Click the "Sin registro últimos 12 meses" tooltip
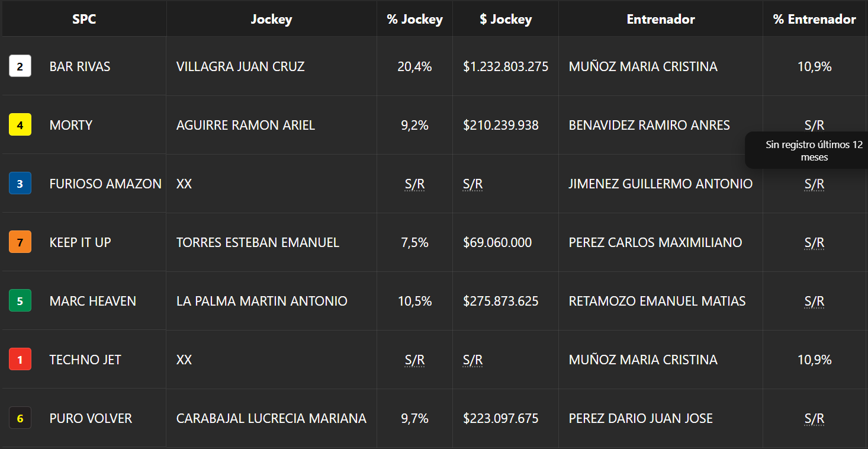 click(x=814, y=150)
